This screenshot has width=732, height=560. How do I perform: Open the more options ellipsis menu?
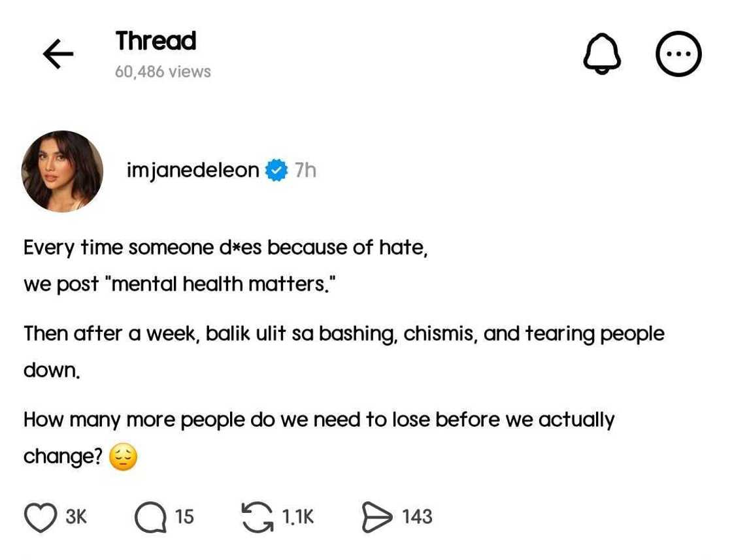tap(678, 54)
